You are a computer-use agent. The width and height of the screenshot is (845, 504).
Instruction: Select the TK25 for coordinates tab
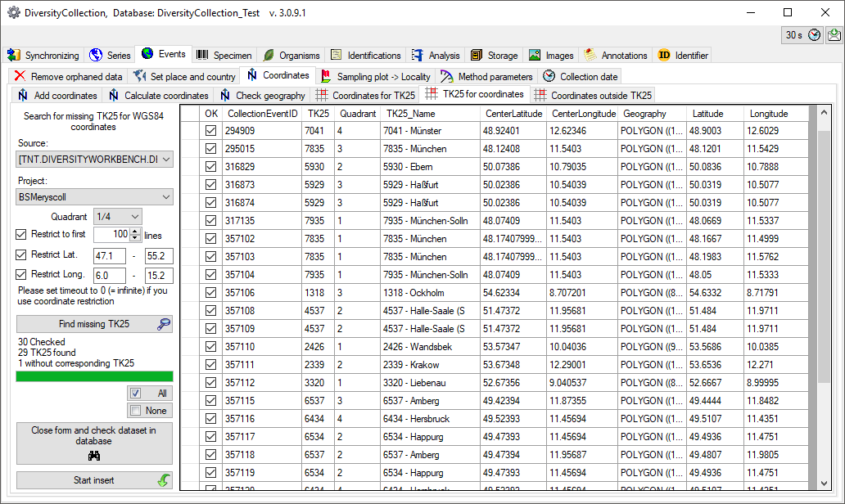(475, 94)
